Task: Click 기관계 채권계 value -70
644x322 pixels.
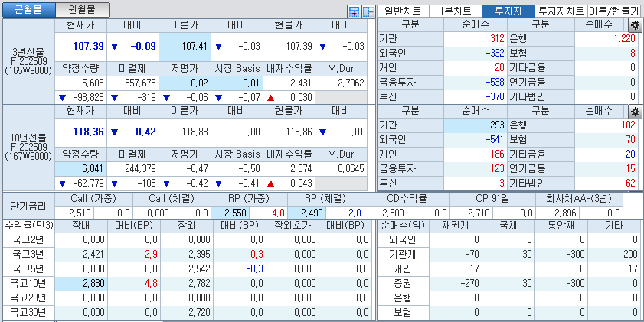Action: pos(472,255)
